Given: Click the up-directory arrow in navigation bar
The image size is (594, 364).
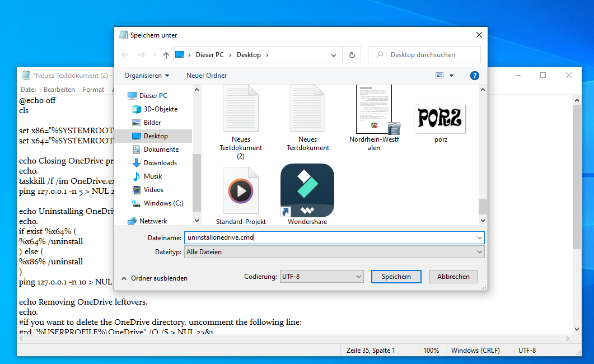Looking at the screenshot, I should pyautogui.click(x=166, y=55).
